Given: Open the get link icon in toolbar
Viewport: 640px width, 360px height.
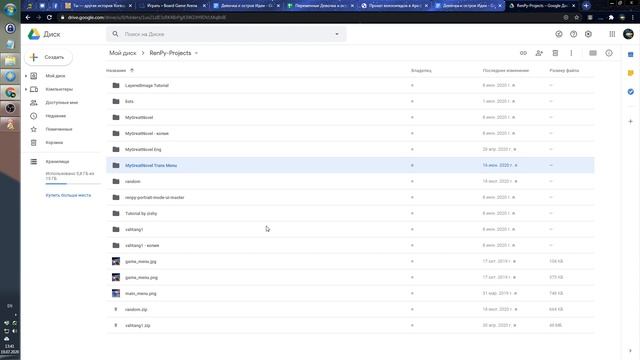Looking at the screenshot, I should coord(523,53).
